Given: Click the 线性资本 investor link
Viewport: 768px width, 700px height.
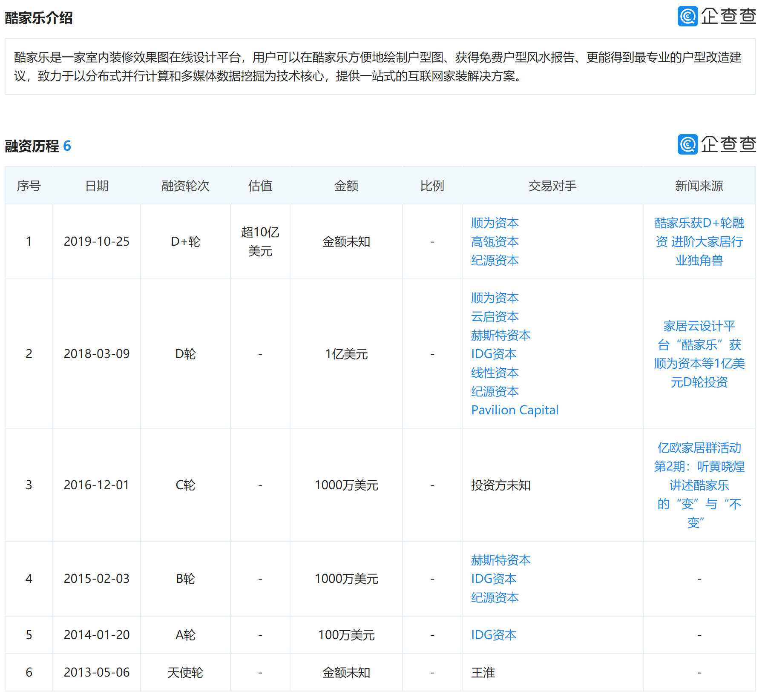Looking at the screenshot, I should coord(495,373).
